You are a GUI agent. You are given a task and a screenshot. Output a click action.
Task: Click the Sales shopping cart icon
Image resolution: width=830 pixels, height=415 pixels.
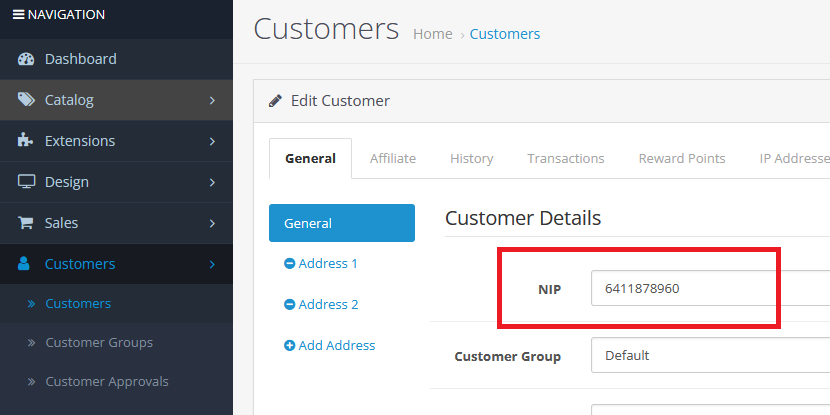pyautogui.click(x=26, y=223)
